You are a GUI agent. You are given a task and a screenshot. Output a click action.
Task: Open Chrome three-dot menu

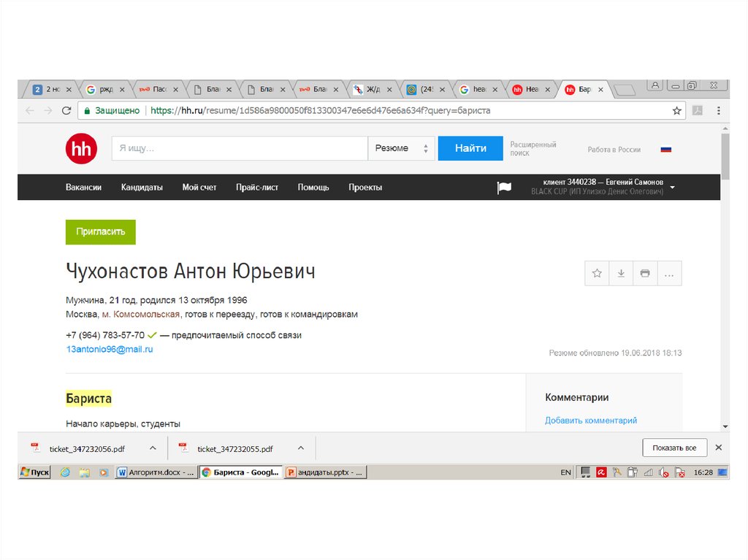pyautogui.click(x=718, y=111)
